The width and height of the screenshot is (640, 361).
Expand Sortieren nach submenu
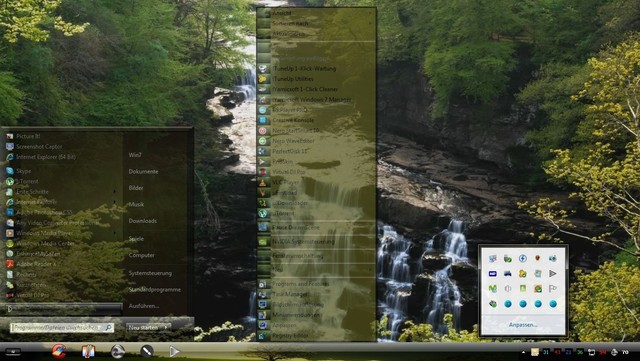(x=371, y=24)
